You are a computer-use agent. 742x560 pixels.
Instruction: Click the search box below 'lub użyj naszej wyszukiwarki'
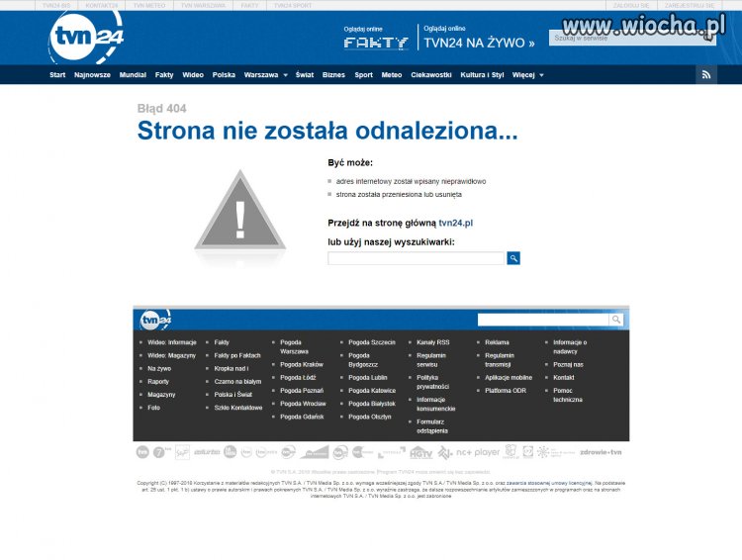pyautogui.click(x=417, y=258)
